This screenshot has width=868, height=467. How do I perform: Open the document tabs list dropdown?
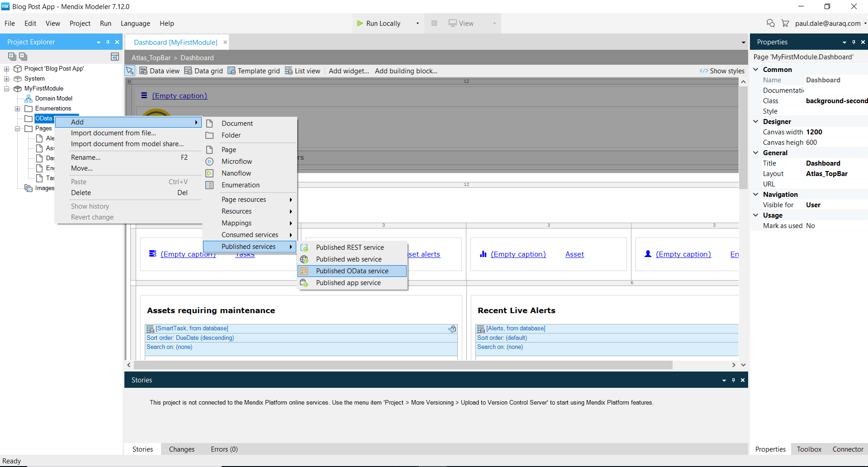744,43
